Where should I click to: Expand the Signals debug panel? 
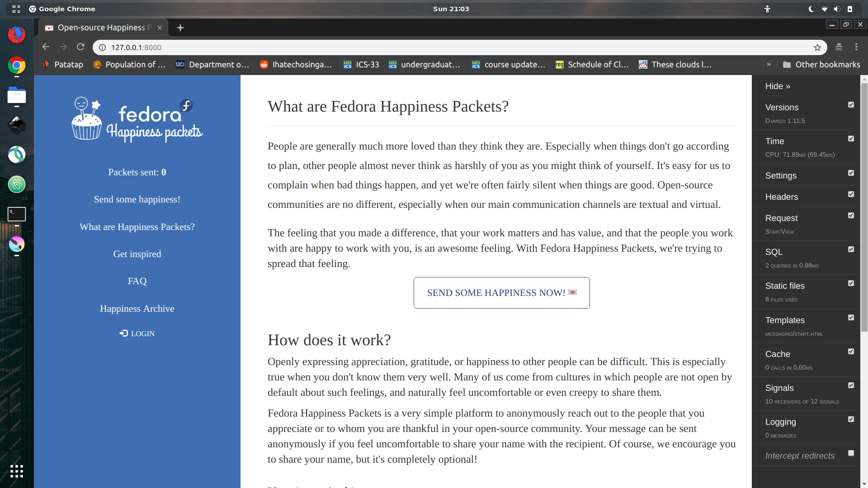pyautogui.click(x=779, y=388)
